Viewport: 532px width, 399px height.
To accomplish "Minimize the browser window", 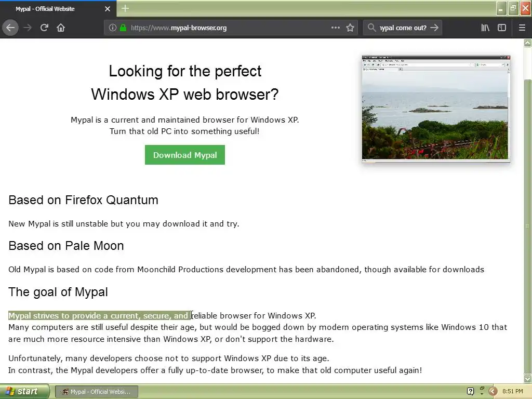I will click(501, 8).
